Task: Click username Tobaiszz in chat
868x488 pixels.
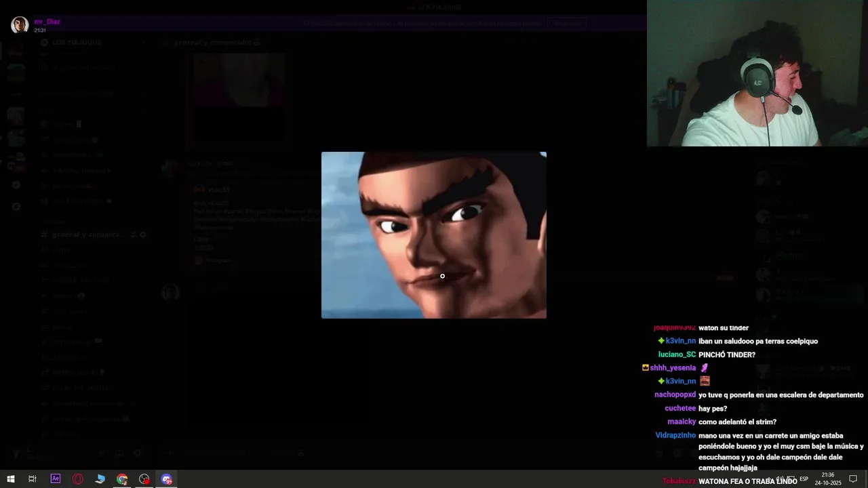Action: (679, 481)
